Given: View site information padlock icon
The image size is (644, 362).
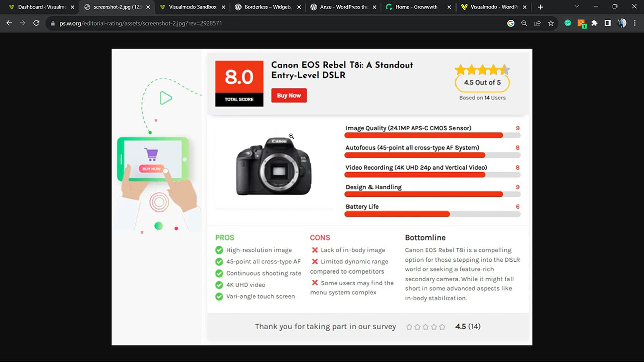Looking at the screenshot, I should click(53, 23).
